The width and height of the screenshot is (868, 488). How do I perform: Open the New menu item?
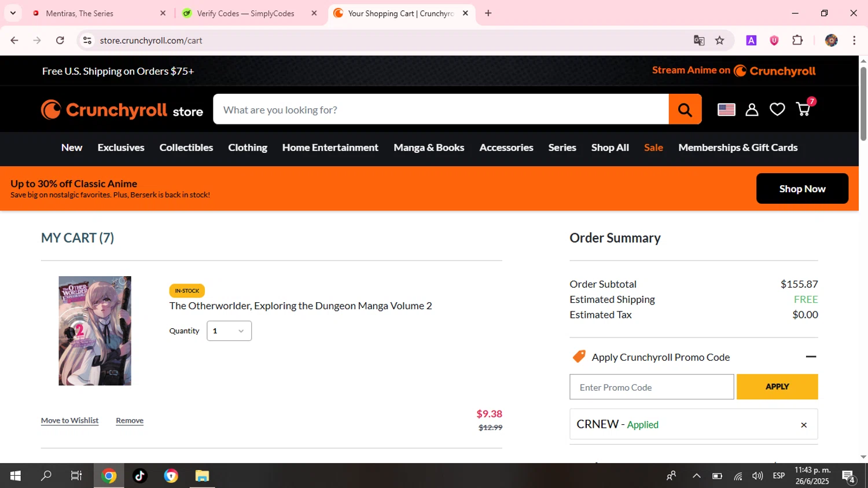(72, 148)
